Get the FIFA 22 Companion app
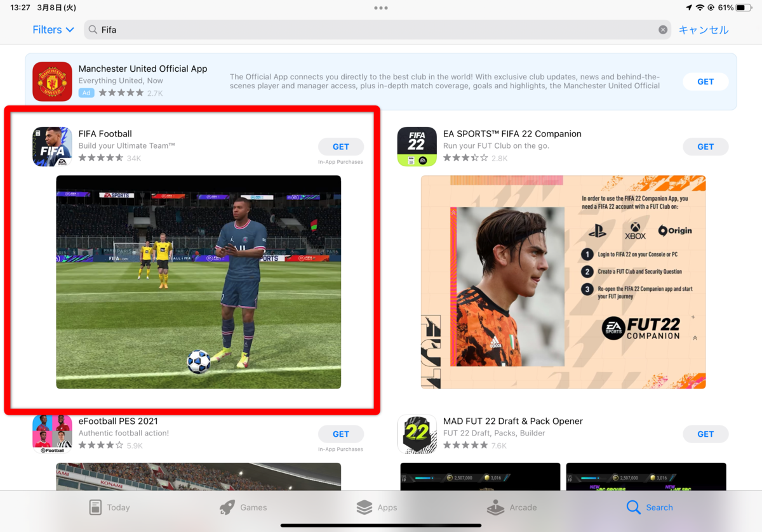The image size is (762, 532). tap(705, 147)
